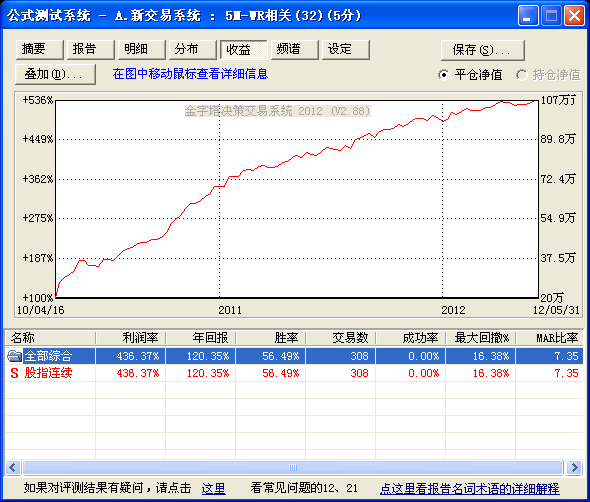Viewport: 590px width, 502px height.
Task: Click the 交易数 column header
Action: click(341, 338)
